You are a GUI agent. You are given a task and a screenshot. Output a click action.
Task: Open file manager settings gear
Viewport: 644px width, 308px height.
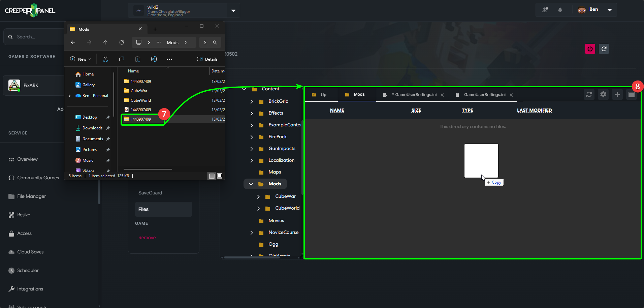[603, 95]
